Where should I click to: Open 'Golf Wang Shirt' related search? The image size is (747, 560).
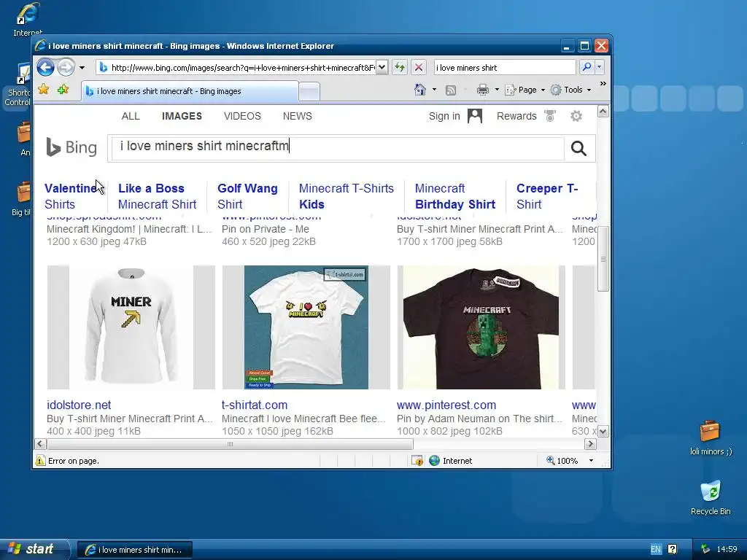[247, 196]
